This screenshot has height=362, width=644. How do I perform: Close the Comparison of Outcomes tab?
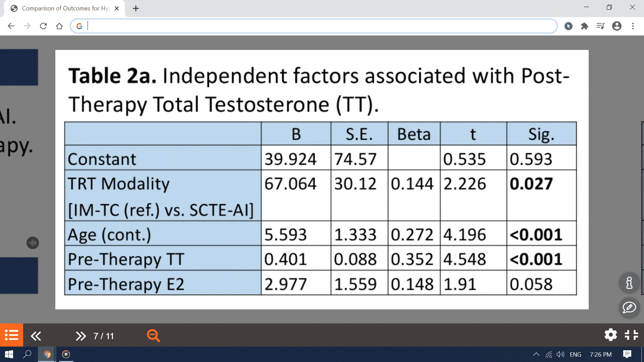(x=117, y=8)
